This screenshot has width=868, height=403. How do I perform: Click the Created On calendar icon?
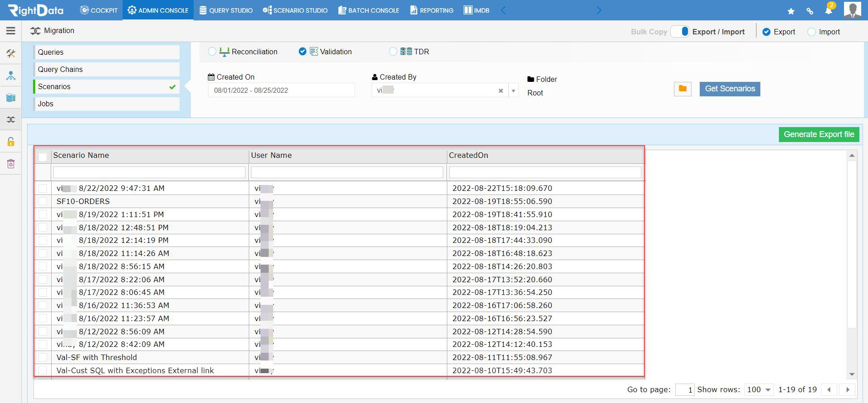[x=211, y=77]
